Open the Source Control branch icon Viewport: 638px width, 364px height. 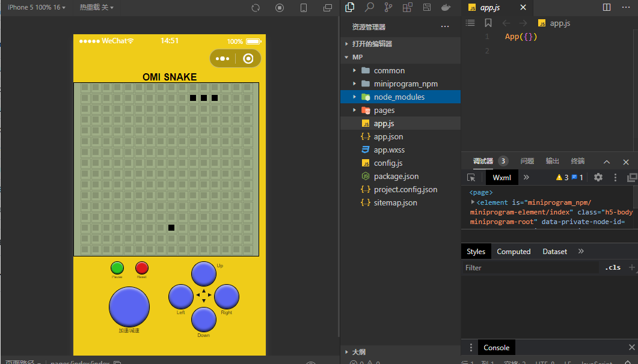(x=388, y=7)
